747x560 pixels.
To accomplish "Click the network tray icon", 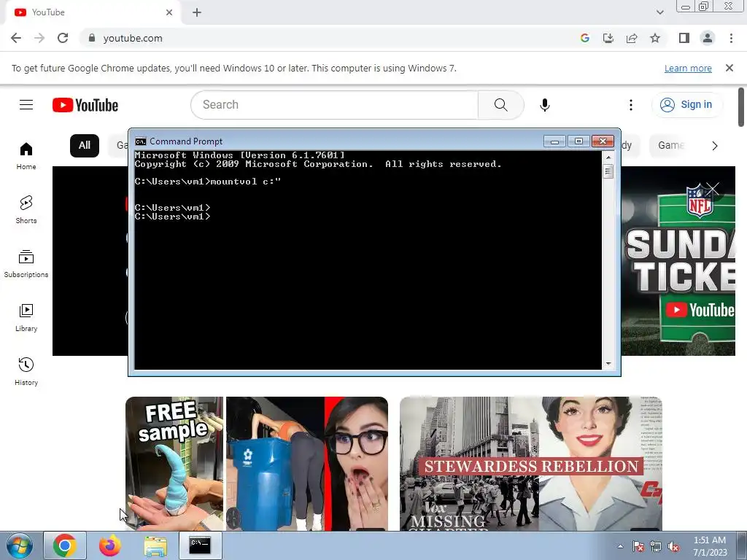I will click(656, 546).
